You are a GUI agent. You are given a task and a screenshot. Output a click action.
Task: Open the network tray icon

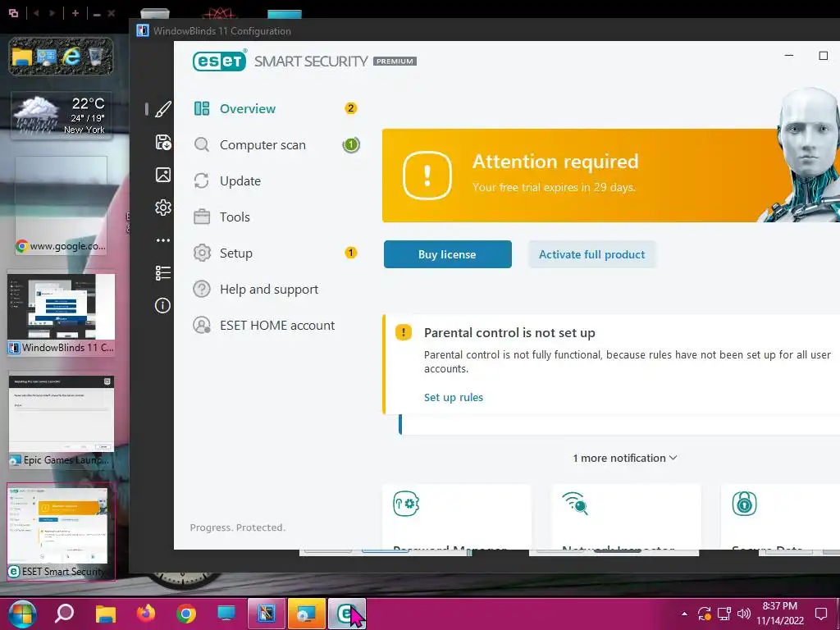724,614
